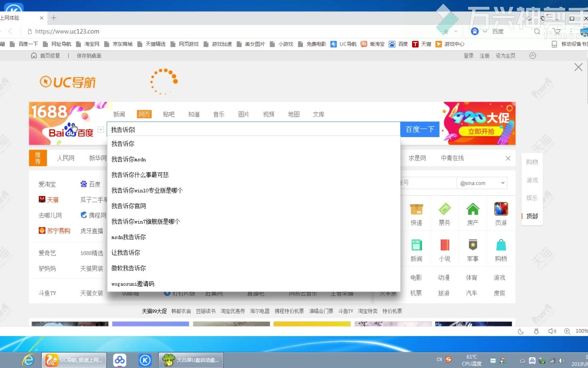Open the 小说 novel icon

point(445,245)
